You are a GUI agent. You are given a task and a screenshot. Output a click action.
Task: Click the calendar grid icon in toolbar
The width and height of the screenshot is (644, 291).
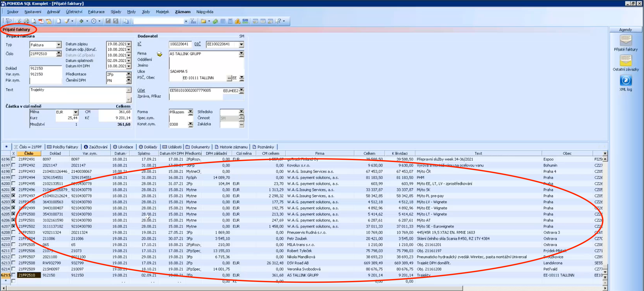[x=223, y=21]
